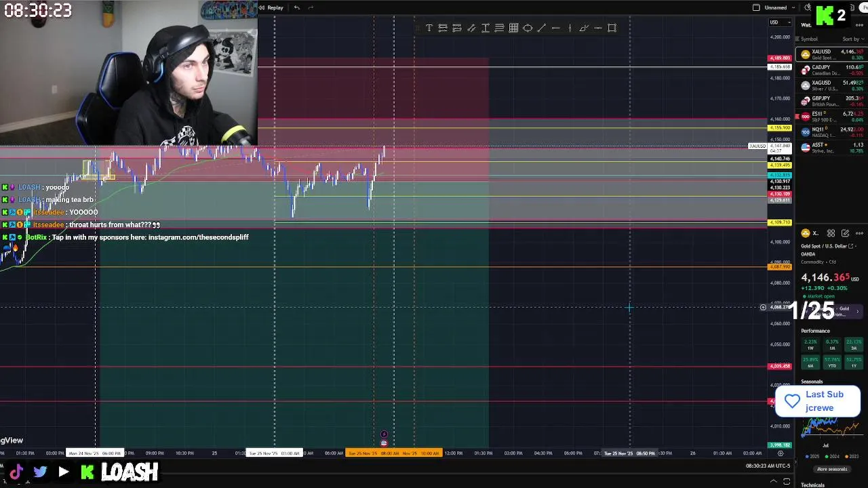Viewport: 868px width, 488px height.
Task: Click the Technicals section heading
Action: 812,485
